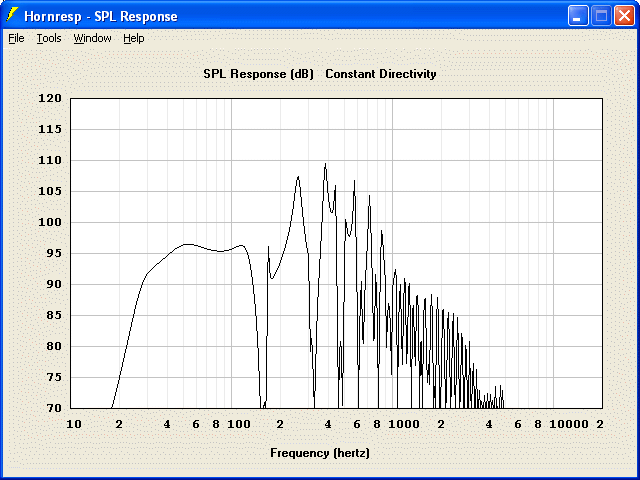This screenshot has width=640, height=480.
Task: Click the highest SPL peak near 110 dB
Action: pyautogui.click(x=325, y=164)
